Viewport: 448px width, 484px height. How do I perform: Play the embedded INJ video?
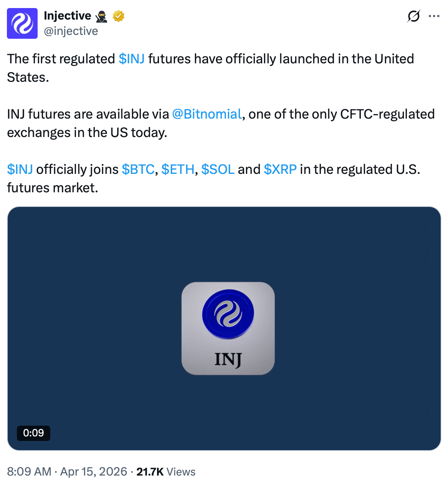[225, 328]
